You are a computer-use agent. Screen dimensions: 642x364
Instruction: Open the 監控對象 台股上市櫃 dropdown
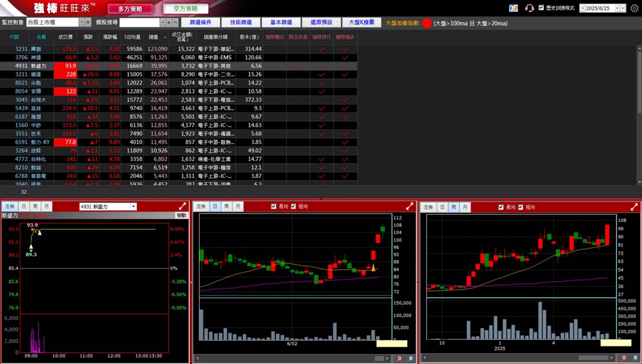click(82, 22)
